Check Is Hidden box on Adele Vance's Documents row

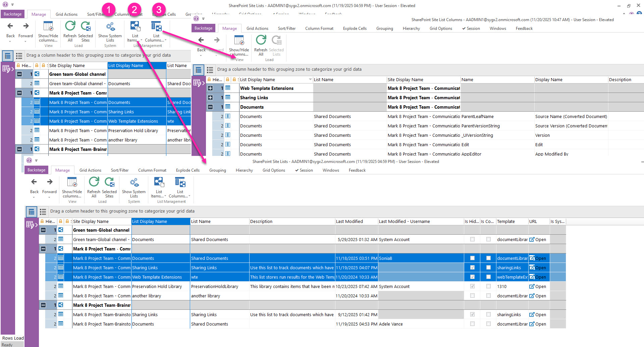point(472,324)
